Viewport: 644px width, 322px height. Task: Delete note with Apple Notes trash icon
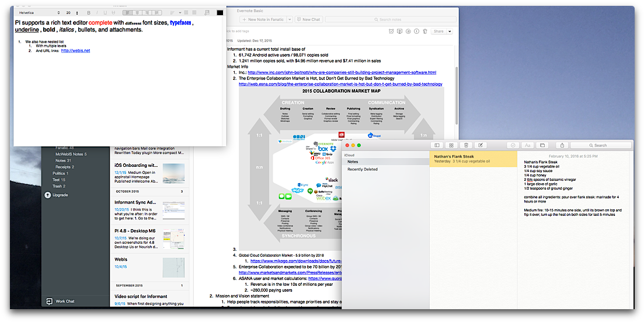click(x=466, y=145)
